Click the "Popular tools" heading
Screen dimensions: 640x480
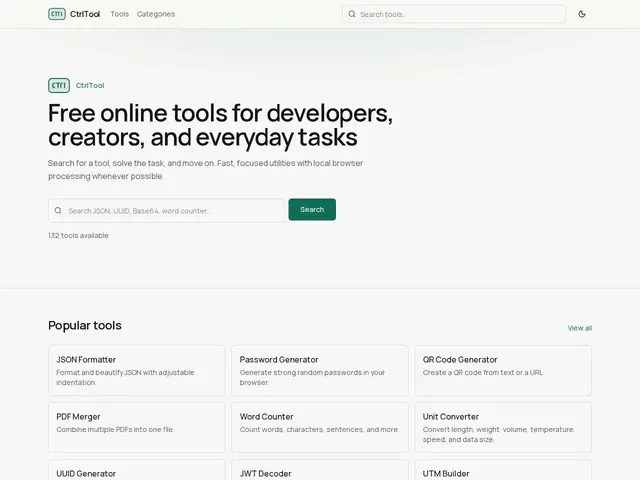coord(85,325)
